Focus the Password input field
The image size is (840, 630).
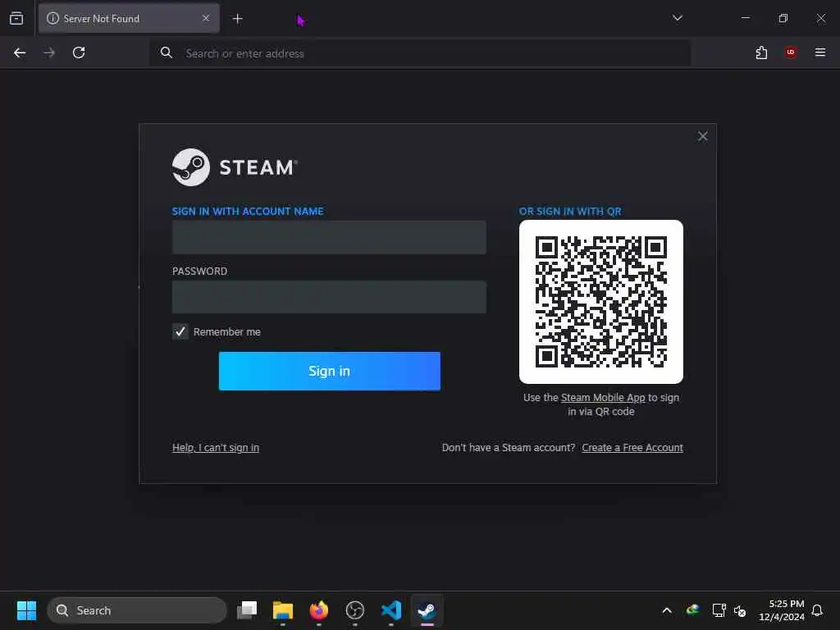(x=329, y=297)
